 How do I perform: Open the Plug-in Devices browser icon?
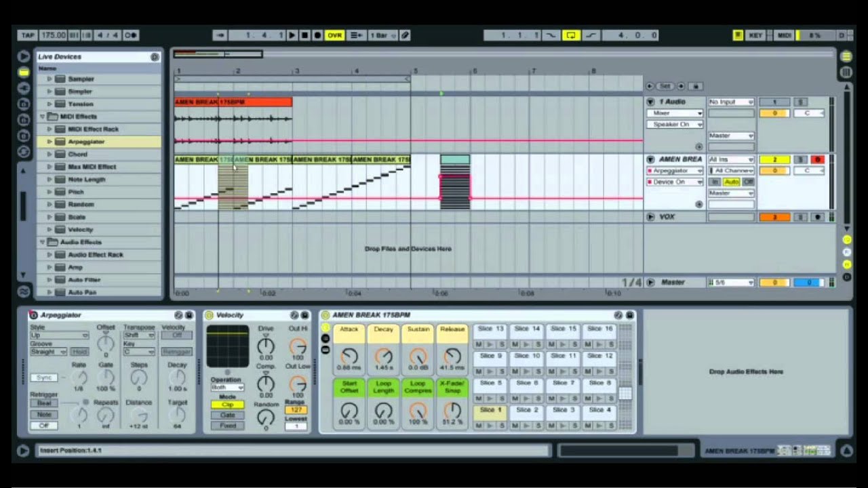click(24, 88)
